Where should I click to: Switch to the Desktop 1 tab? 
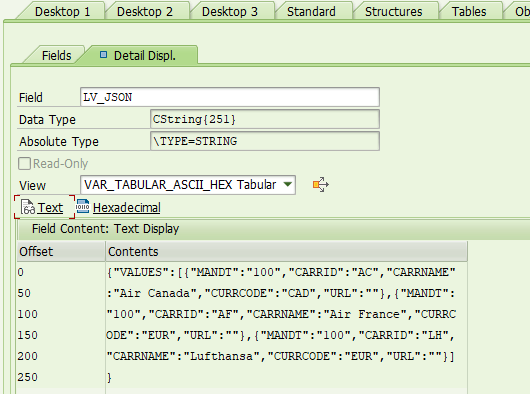click(62, 11)
